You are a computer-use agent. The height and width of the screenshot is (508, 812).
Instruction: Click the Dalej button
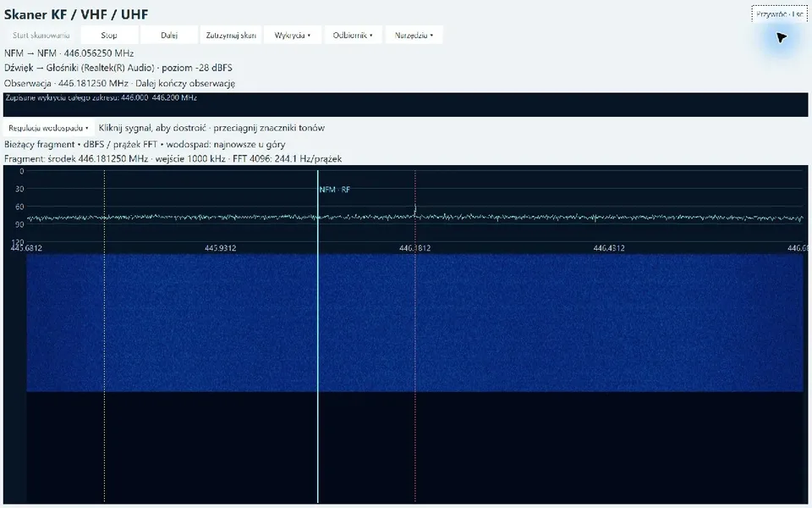pos(169,36)
